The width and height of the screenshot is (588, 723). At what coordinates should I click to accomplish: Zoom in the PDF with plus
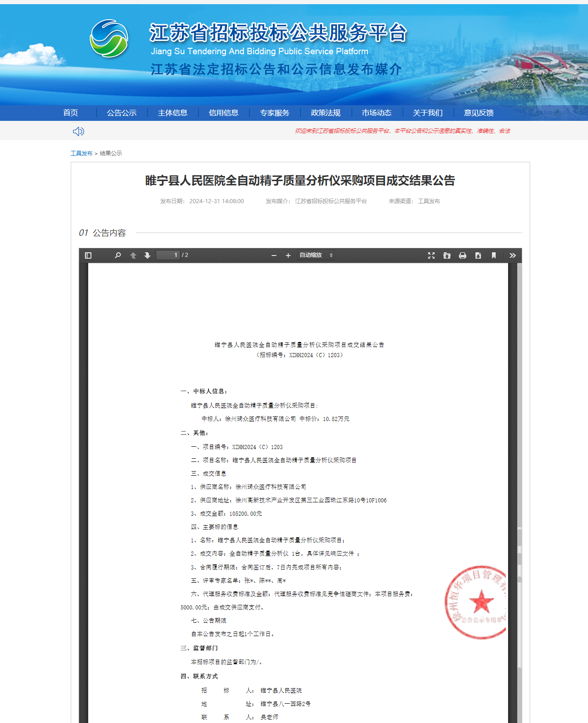(x=288, y=256)
